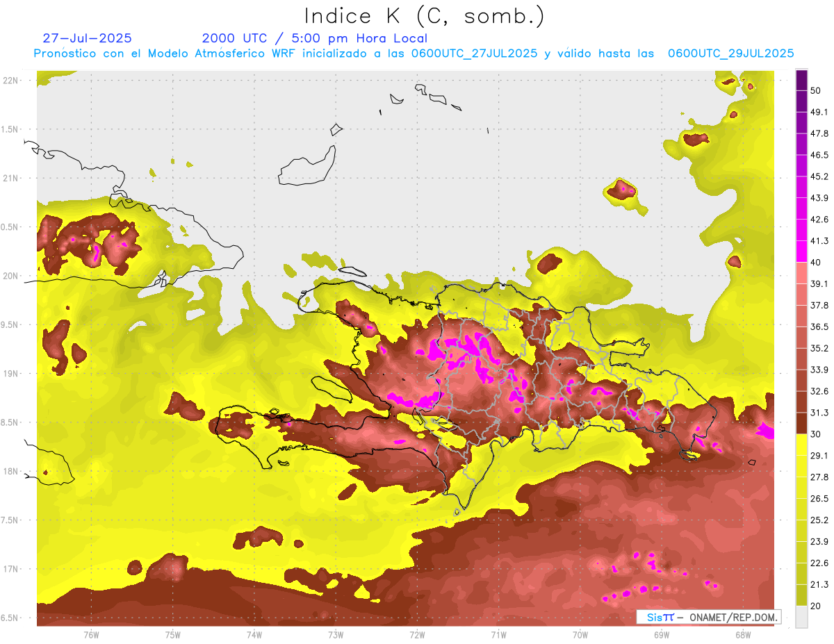
Task: Click the '27.8' legend value
Action: [x=819, y=477]
